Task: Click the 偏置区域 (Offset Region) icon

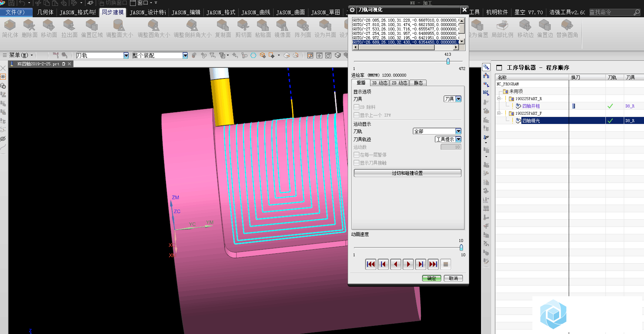Action: pos(92,25)
